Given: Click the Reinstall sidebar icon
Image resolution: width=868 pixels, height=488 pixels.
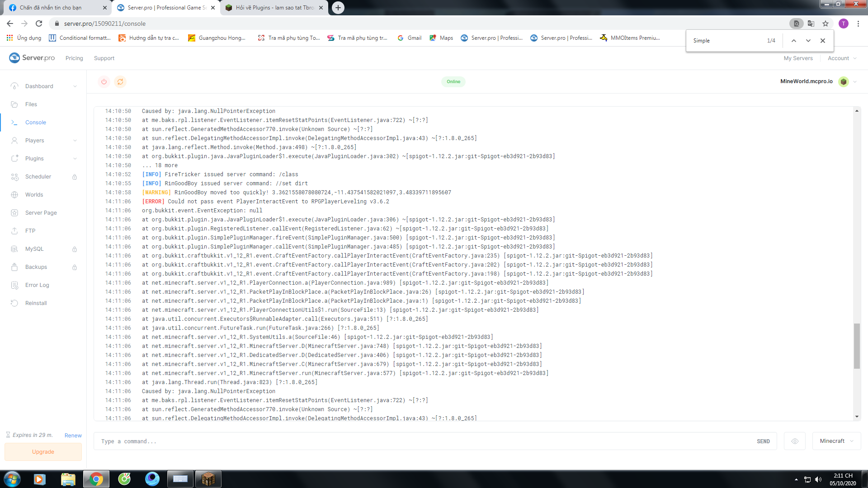Looking at the screenshot, I should 15,303.
